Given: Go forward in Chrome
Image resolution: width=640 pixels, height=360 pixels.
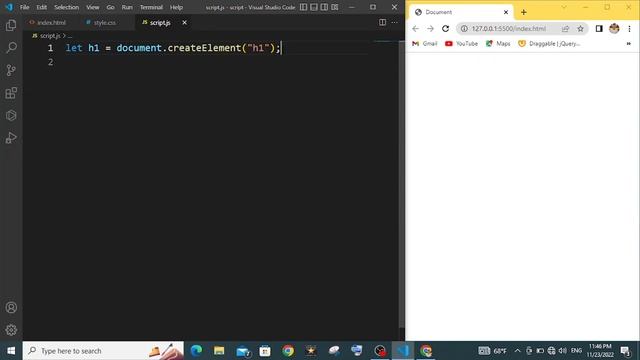Looking at the screenshot, I should coord(430,29).
